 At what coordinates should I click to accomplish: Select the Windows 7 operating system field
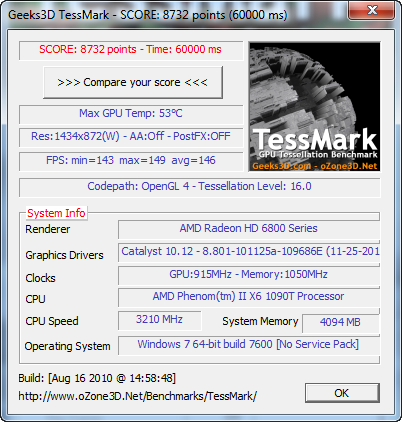(x=249, y=345)
